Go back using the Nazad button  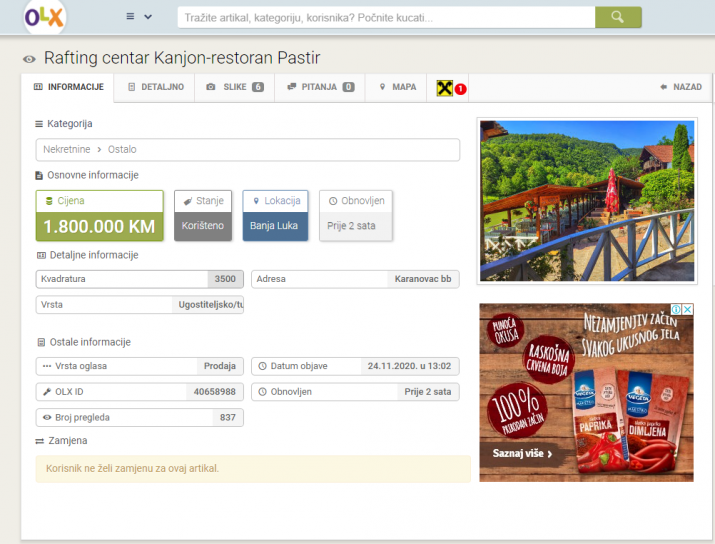[x=681, y=87]
